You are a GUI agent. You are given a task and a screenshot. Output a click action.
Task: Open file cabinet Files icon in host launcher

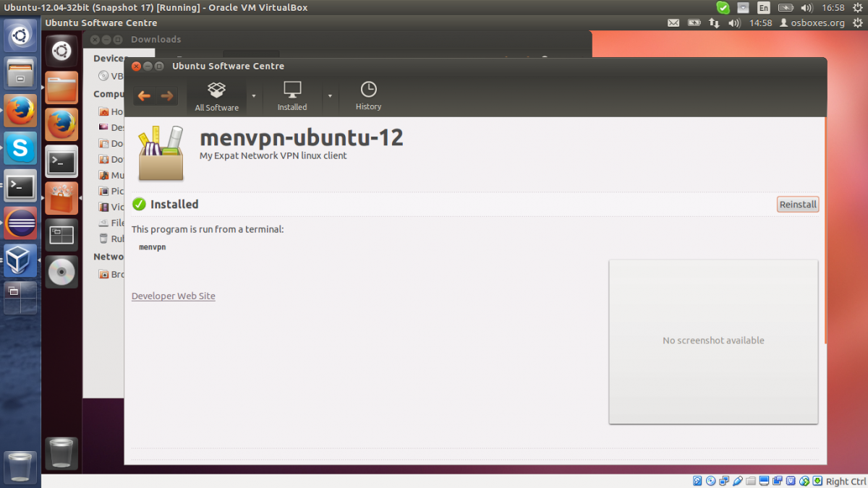pyautogui.click(x=20, y=73)
